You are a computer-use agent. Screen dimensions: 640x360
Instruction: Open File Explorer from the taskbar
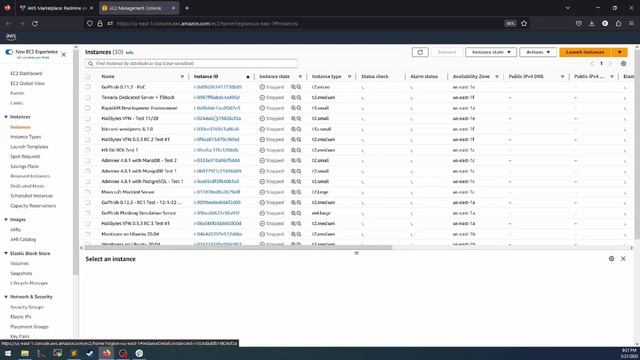pyautogui.click(x=25, y=353)
